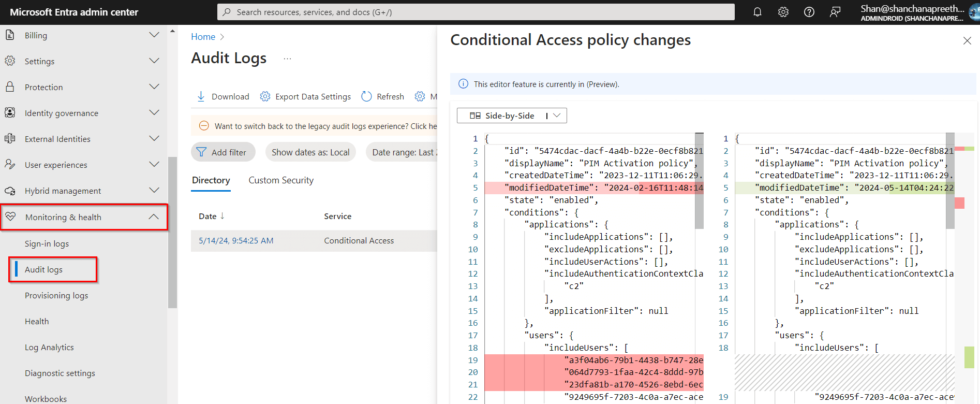
Task: Expand the Identity governance chevron
Action: tap(154, 112)
